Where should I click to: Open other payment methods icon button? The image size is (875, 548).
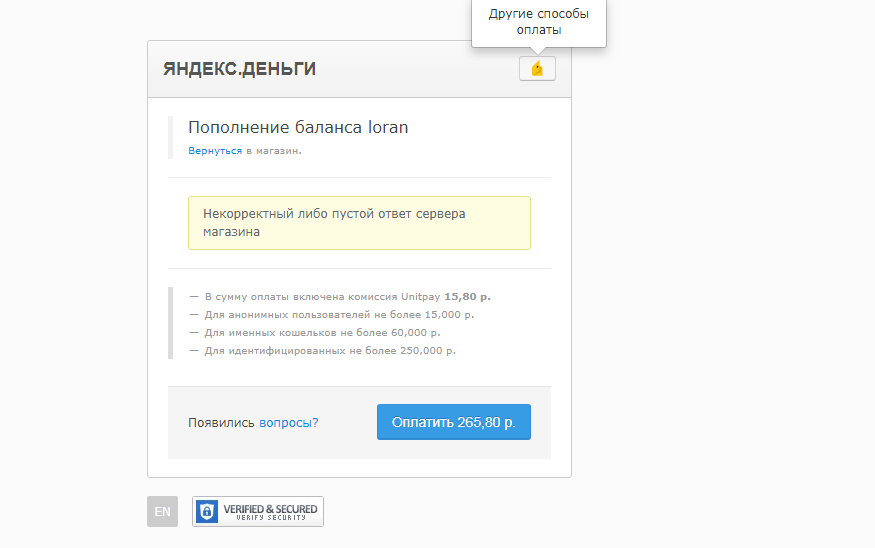point(537,69)
